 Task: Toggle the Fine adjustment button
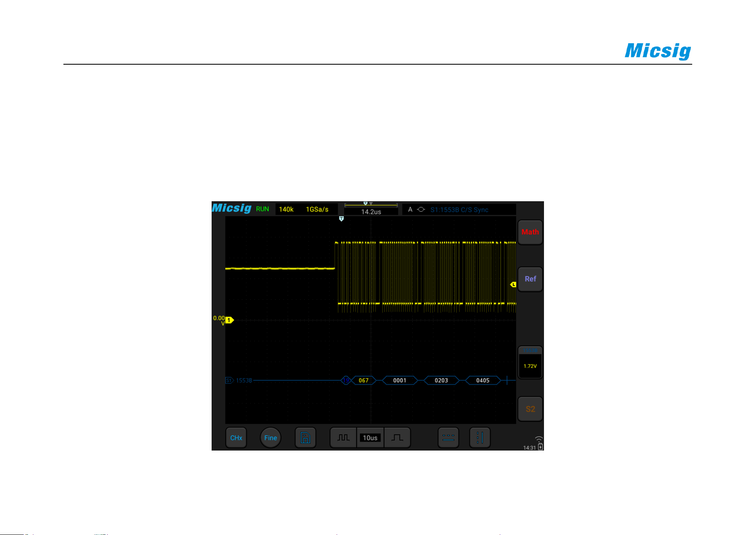tap(271, 438)
